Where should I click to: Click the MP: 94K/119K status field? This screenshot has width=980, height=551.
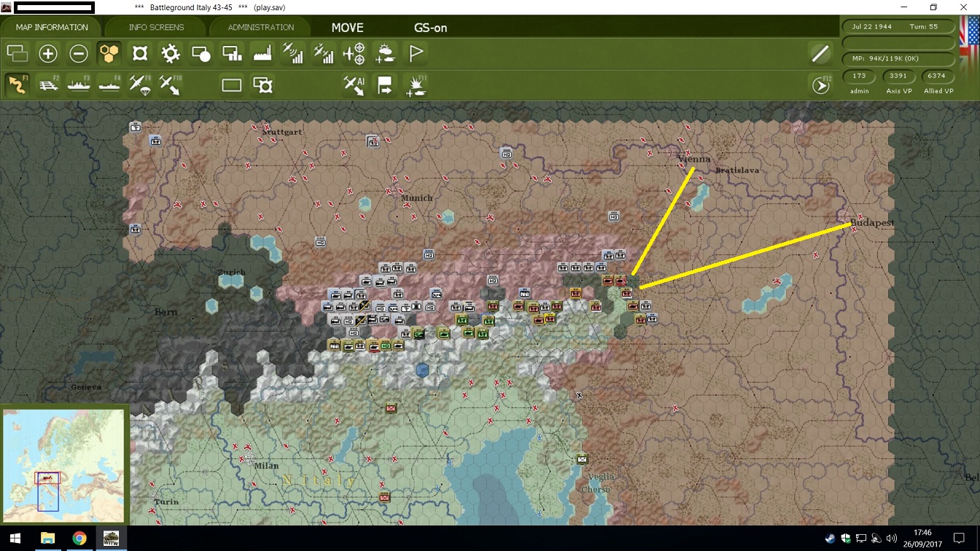point(899,58)
